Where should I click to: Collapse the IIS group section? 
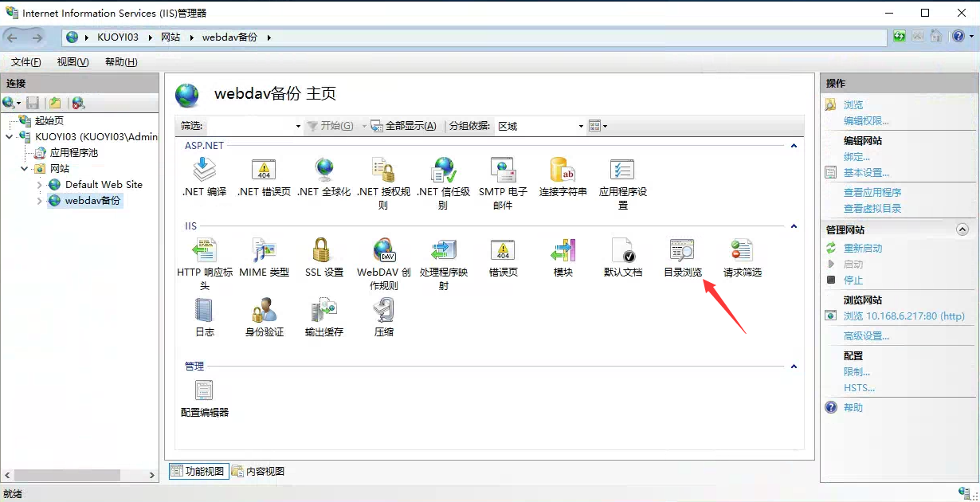coord(794,226)
